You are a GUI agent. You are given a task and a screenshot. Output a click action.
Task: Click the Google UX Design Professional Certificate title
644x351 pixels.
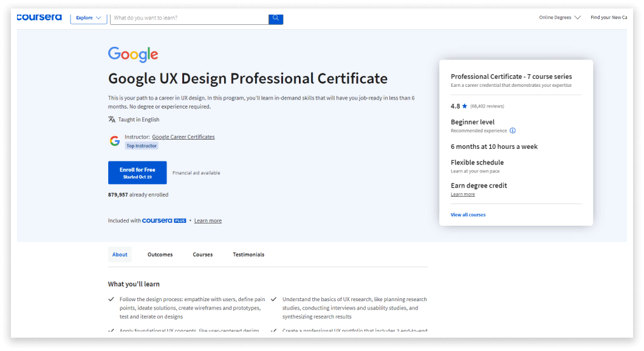(x=248, y=78)
